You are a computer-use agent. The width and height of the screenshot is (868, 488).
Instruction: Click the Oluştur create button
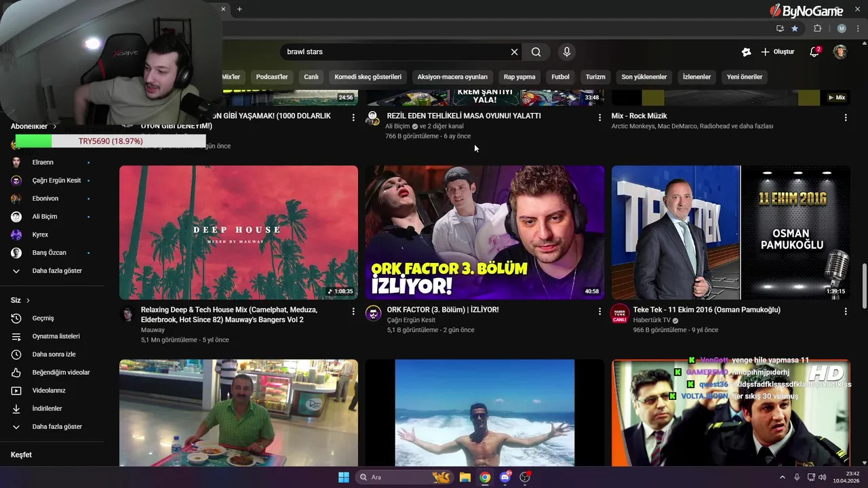777,52
